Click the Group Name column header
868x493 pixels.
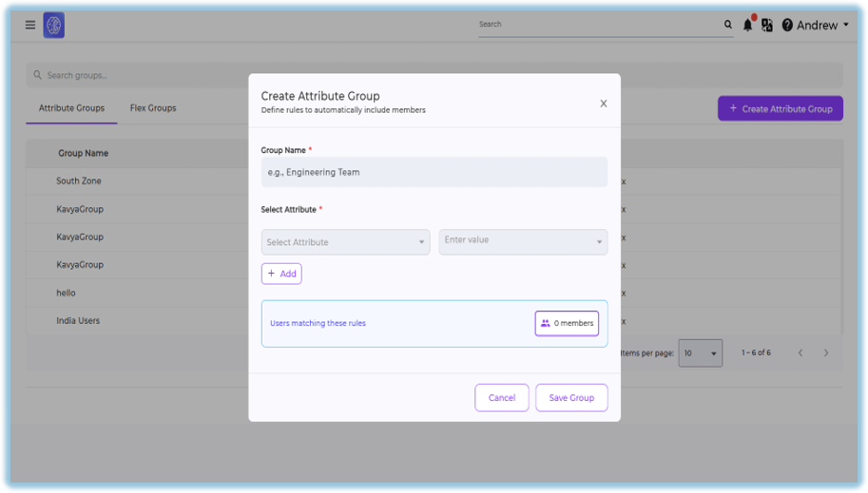point(83,153)
